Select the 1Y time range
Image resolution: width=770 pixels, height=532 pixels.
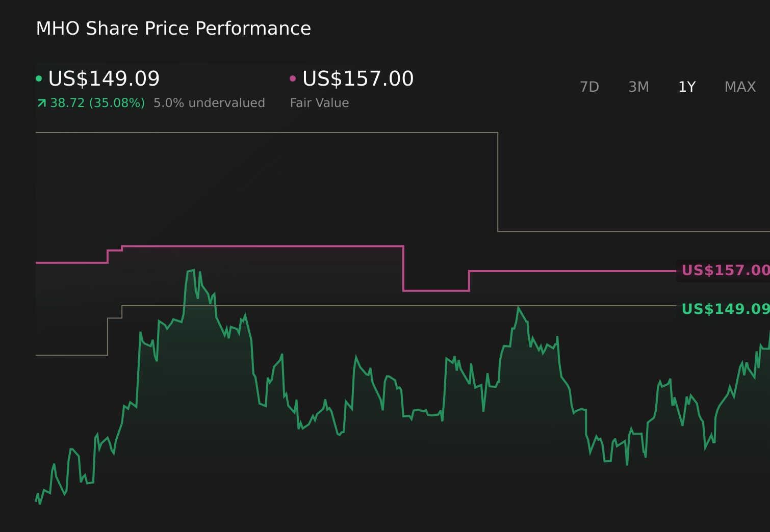[x=687, y=87]
